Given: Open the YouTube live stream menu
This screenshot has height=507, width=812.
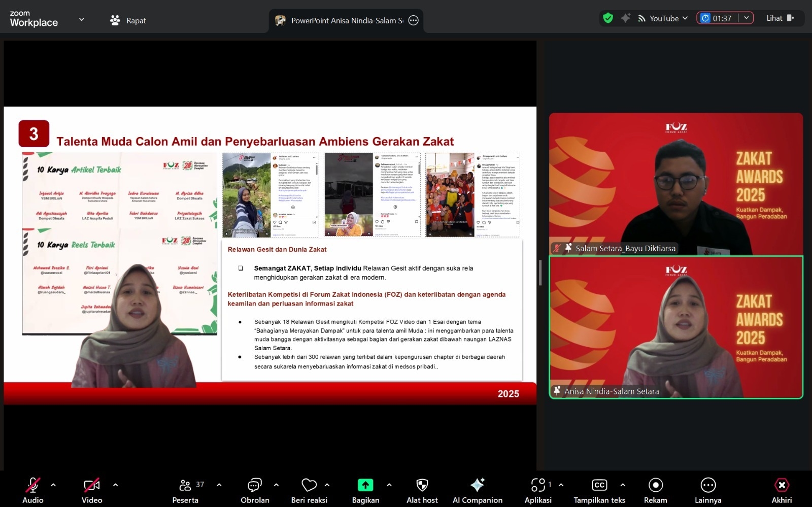Looking at the screenshot, I should pos(663,18).
